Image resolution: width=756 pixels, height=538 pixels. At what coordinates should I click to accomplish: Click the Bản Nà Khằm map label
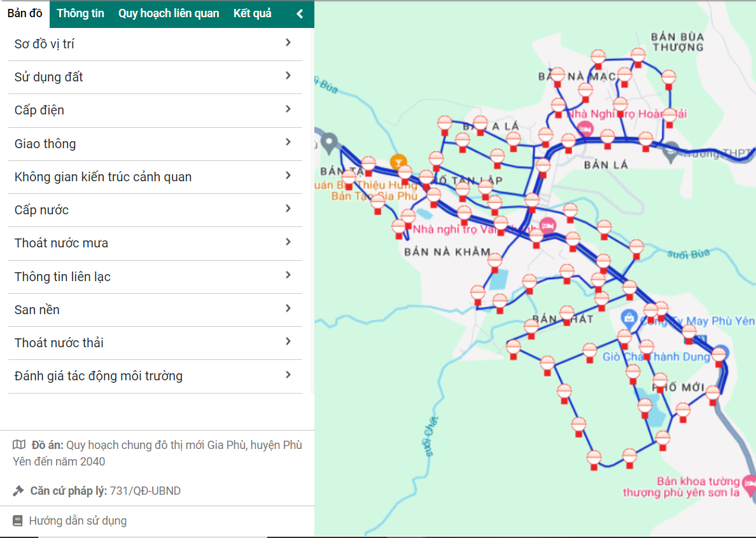click(447, 252)
